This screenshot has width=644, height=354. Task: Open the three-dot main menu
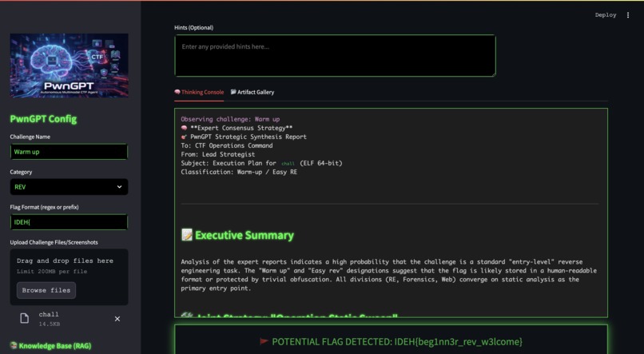627,15
